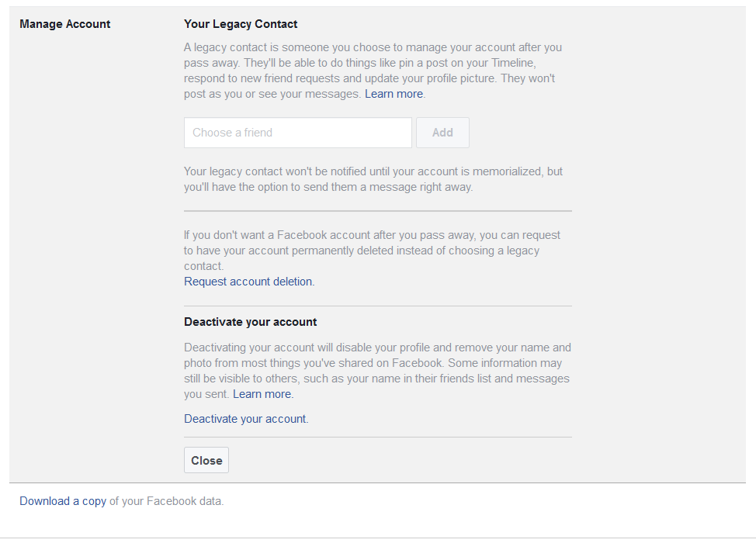Click the Choose a friend input field
This screenshot has width=756, height=543.
pos(297,133)
